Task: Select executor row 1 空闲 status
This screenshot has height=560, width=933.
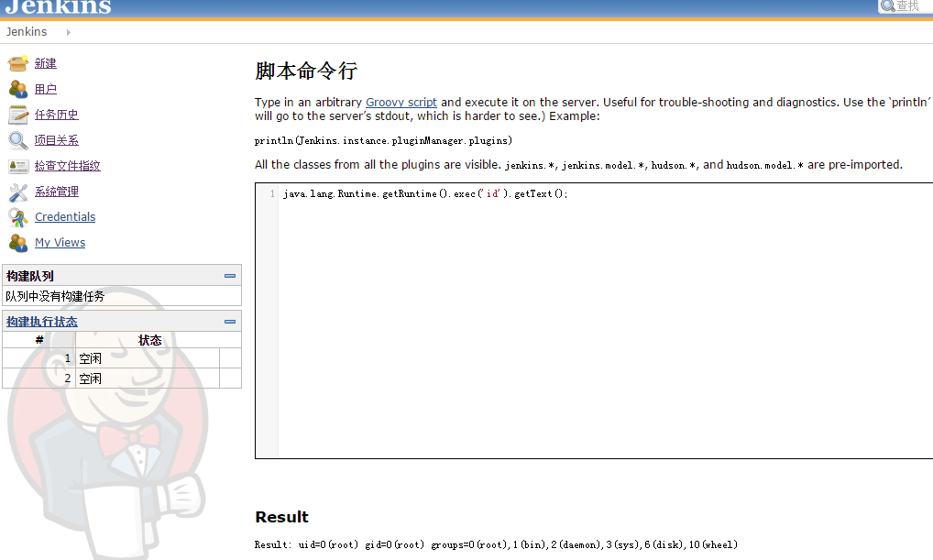Action: [148, 359]
